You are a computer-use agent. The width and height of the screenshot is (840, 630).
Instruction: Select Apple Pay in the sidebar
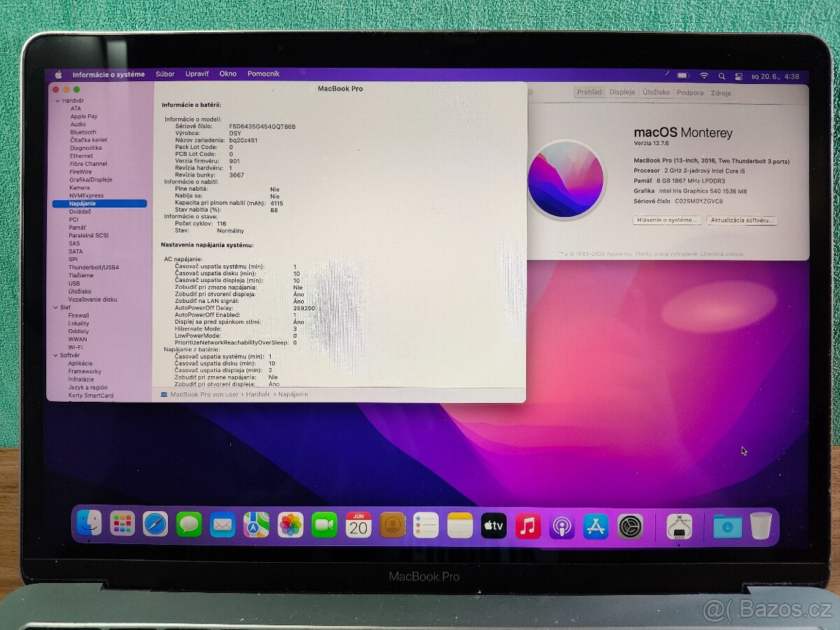click(83, 116)
